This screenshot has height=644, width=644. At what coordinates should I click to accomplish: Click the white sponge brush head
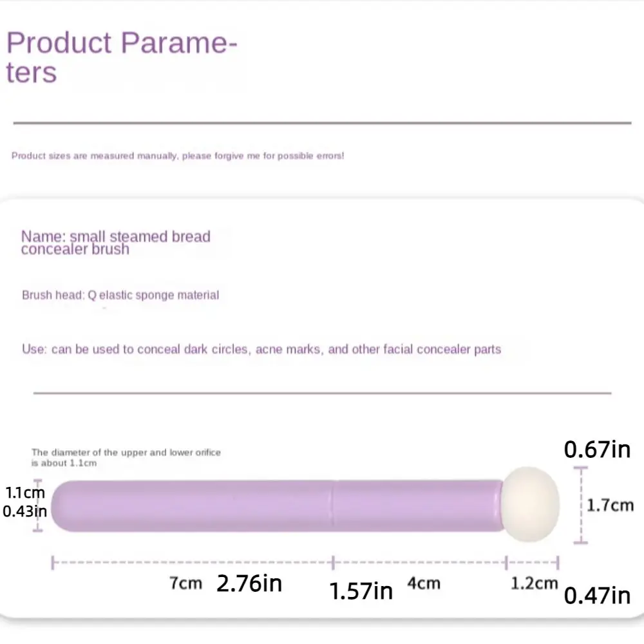pos(530,504)
